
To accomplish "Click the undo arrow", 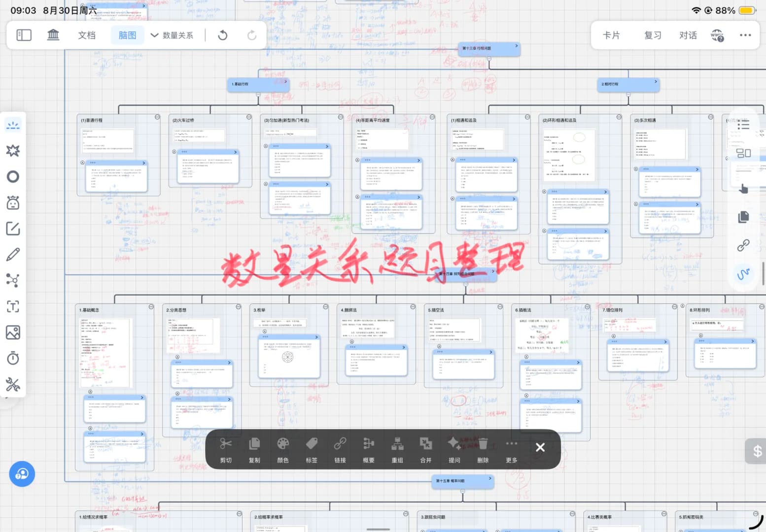I will point(223,35).
